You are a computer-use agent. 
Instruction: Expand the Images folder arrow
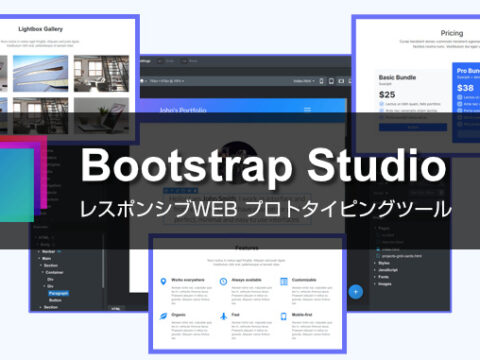click(375, 284)
